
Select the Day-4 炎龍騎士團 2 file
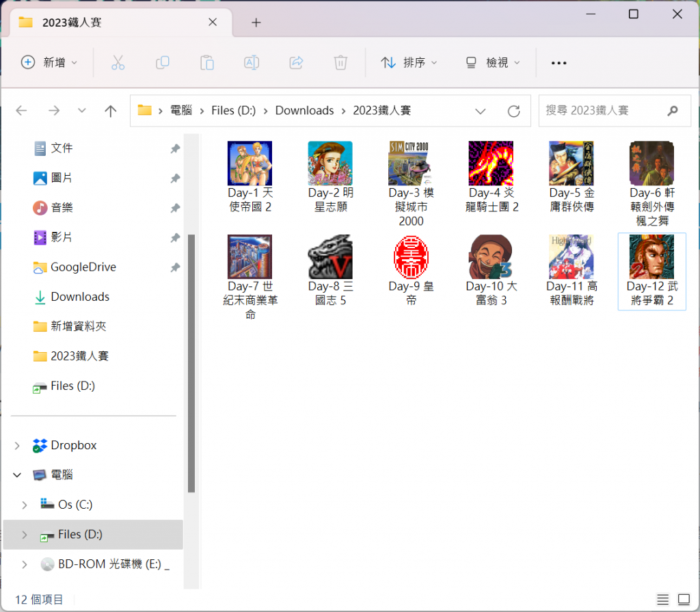[491, 177]
